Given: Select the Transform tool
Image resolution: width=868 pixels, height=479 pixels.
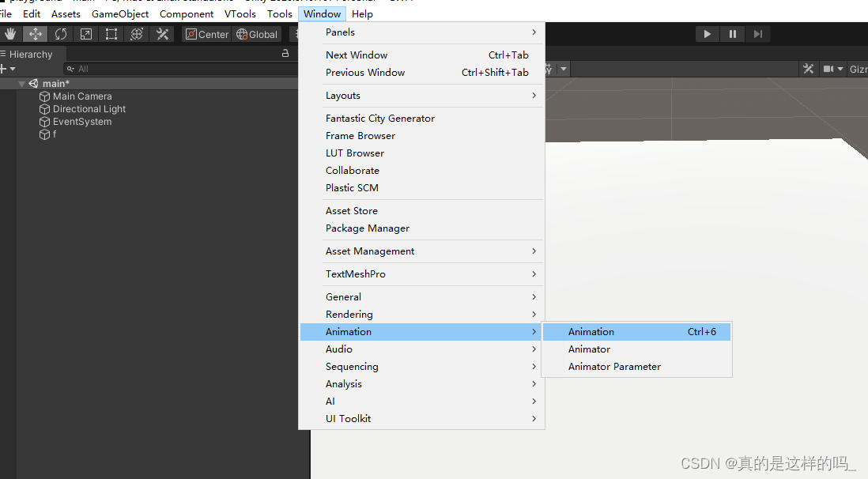Looking at the screenshot, I should tap(137, 34).
